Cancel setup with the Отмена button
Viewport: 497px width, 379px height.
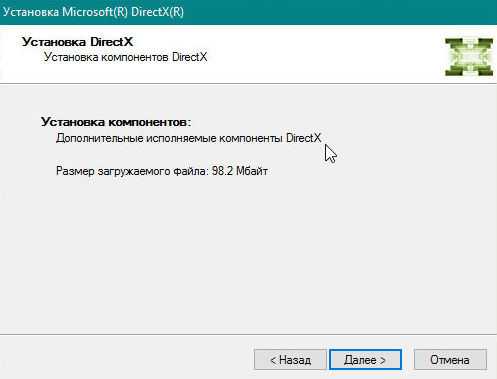click(x=450, y=360)
